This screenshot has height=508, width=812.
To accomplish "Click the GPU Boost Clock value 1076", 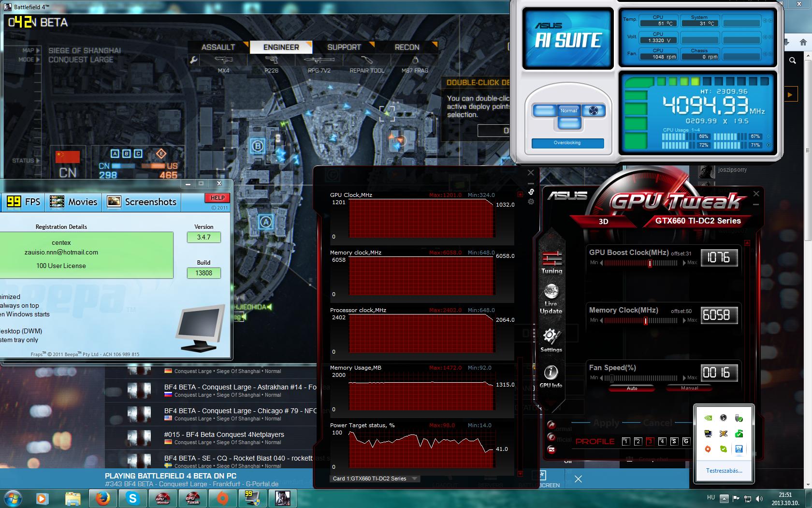I will coord(719,257).
